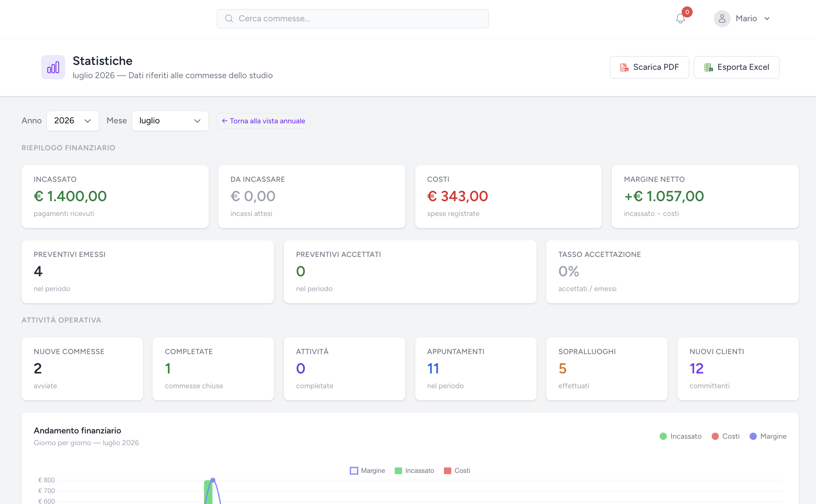This screenshot has width=816, height=504.
Task: Click the "commesse chiuse" caption
Action: point(194,386)
